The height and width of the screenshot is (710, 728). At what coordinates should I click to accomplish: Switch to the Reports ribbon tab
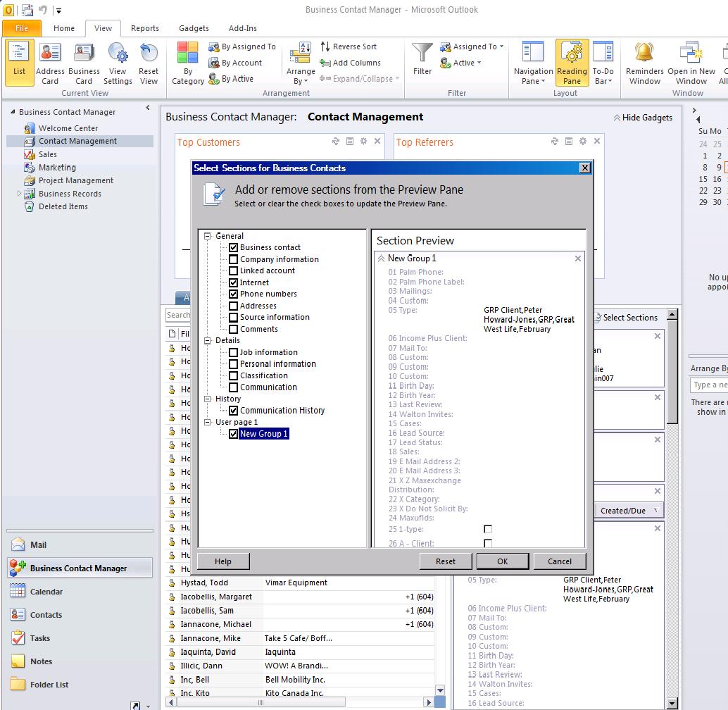point(144,28)
